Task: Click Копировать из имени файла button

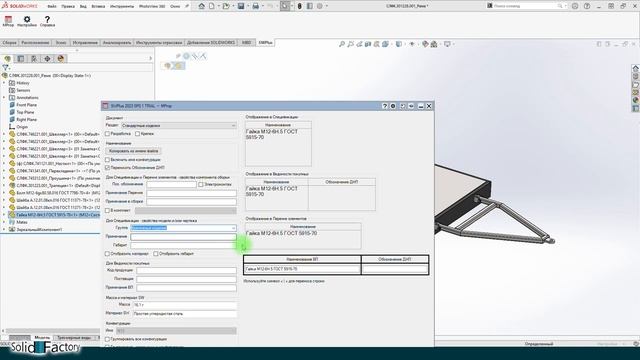Action: point(133,151)
